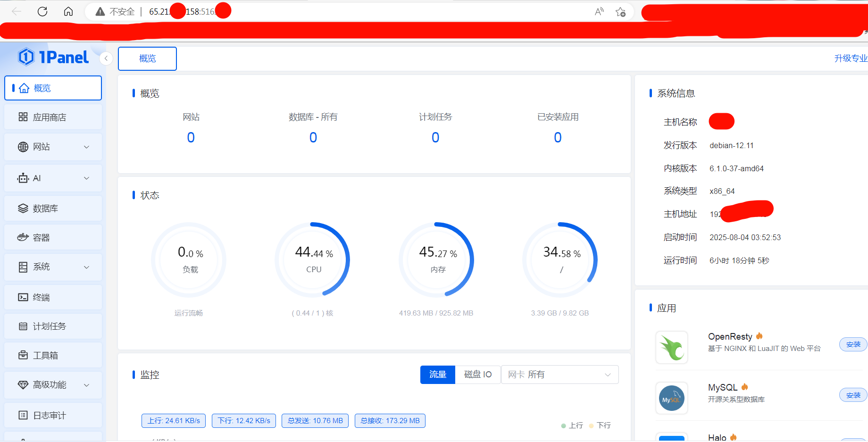The height and width of the screenshot is (442, 868).
Task: Click the diamond icon for 高级功能
Action: (23, 385)
